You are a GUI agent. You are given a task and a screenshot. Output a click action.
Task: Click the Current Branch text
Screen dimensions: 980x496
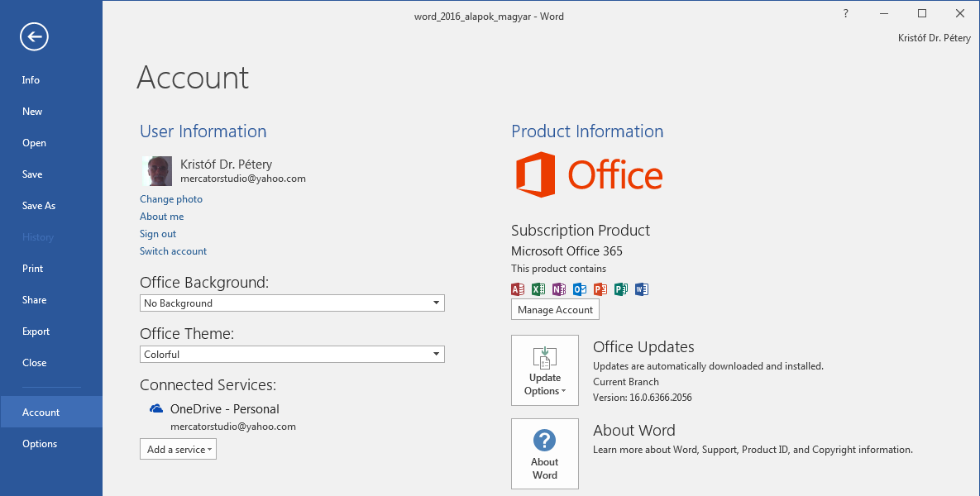(x=625, y=382)
